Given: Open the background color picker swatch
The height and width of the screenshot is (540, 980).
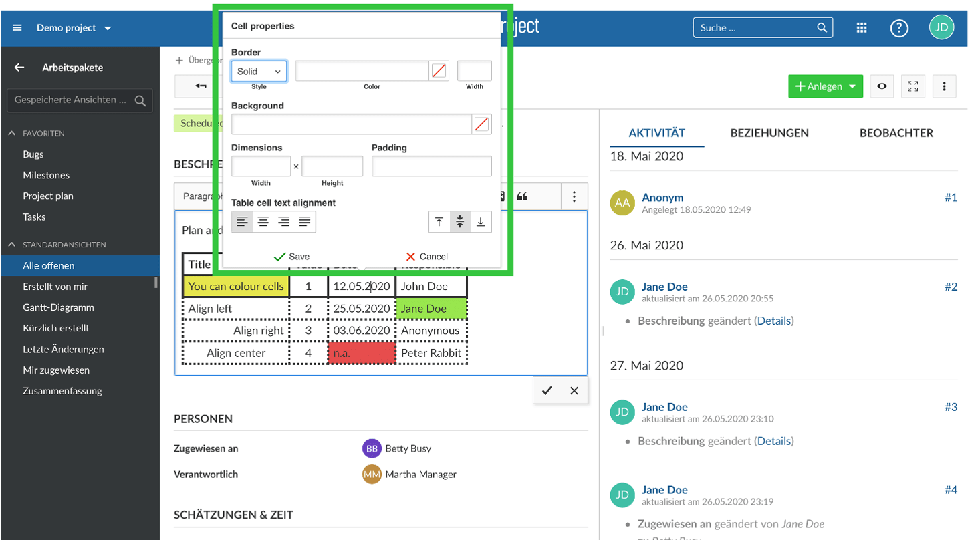Looking at the screenshot, I should tap(481, 124).
